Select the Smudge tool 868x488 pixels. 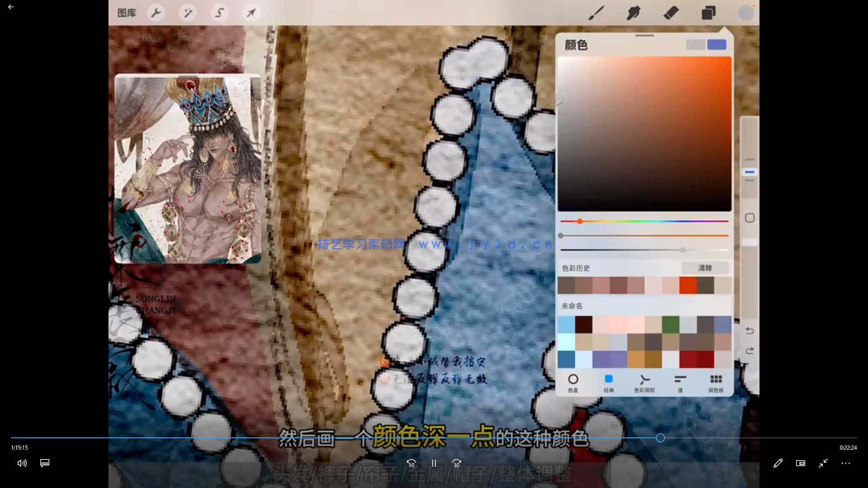click(x=633, y=13)
